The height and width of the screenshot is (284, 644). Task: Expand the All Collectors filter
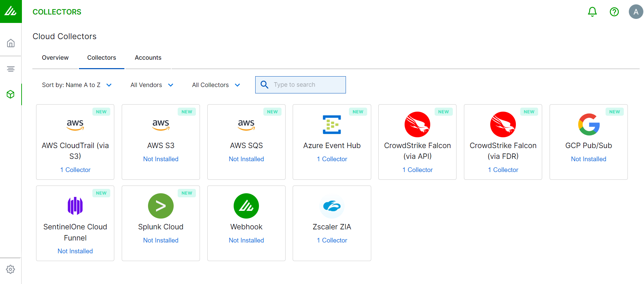tap(216, 85)
